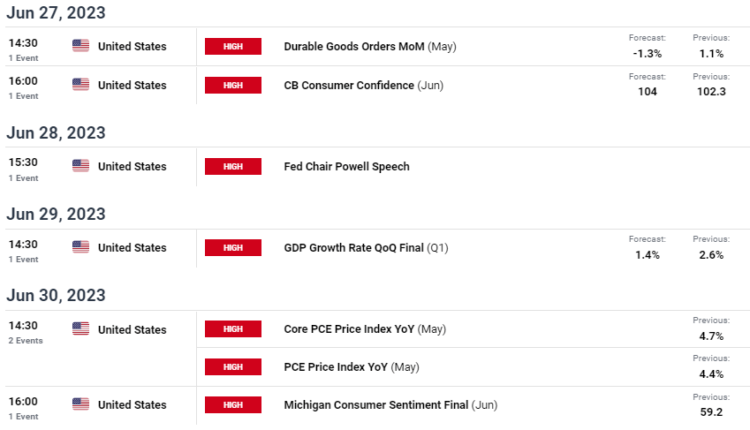The height and width of the screenshot is (430, 750).
Task: Select the US flag in the Core PCE row
Action: (x=81, y=329)
